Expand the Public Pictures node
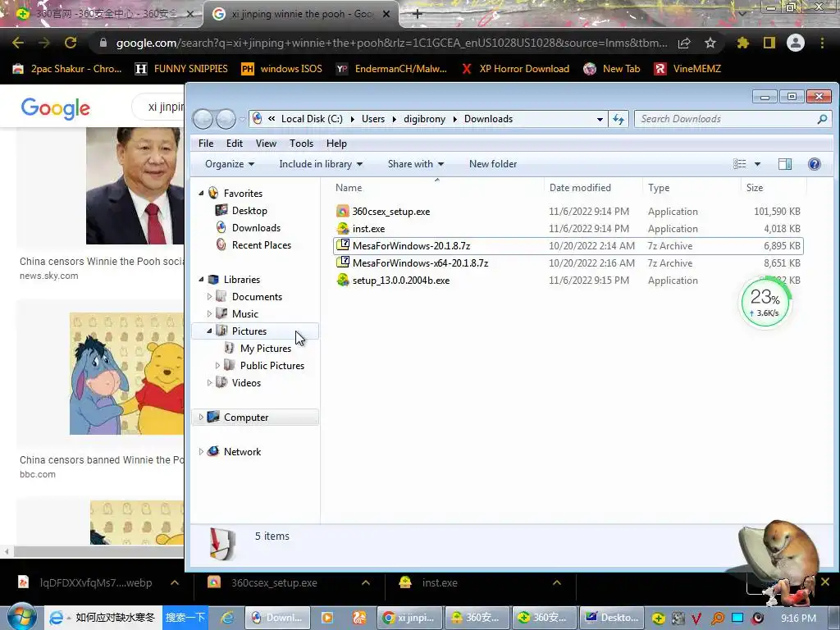840x630 pixels. point(217,365)
